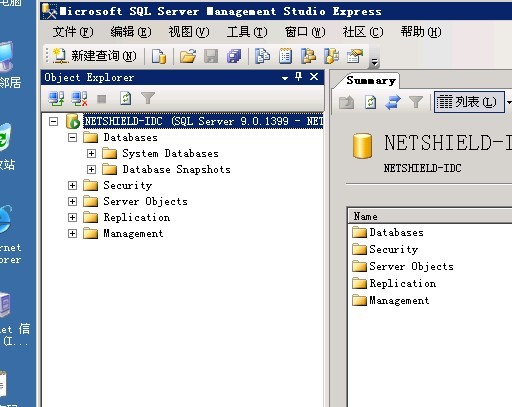
Task: Collapse the Databases tree node
Action: (x=72, y=137)
